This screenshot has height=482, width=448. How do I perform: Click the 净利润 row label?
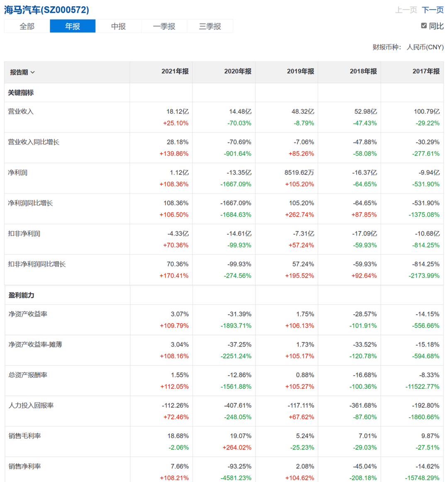pos(18,172)
